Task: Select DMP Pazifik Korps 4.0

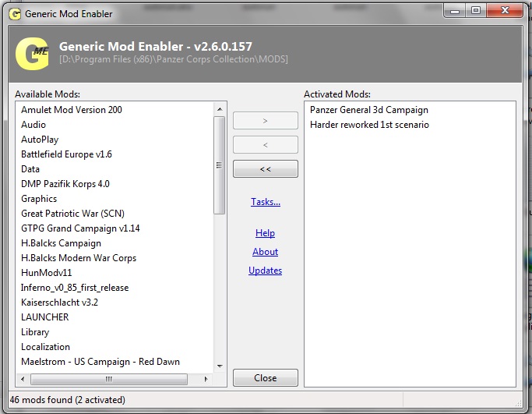Action: pyautogui.click(x=65, y=184)
